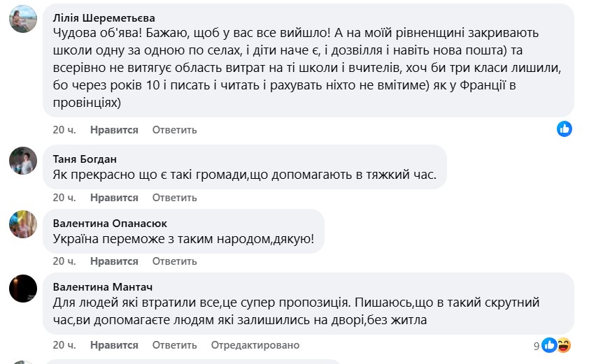This screenshot has height=364, width=610.
Task: Click the haha emoji reaction on Валентина Мантач's comment
Action: tap(564, 344)
